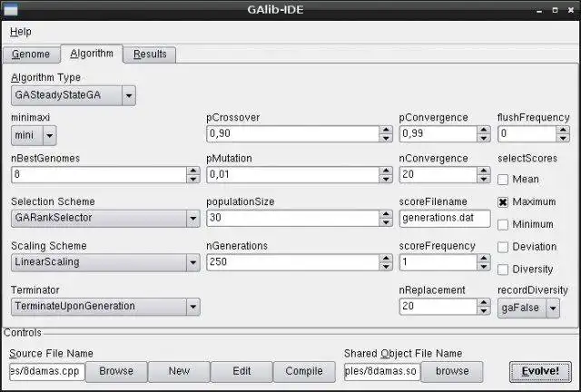
Task: Expand the Selection Scheme GARankSelector dropdown
Action: (x=192, y=219)
